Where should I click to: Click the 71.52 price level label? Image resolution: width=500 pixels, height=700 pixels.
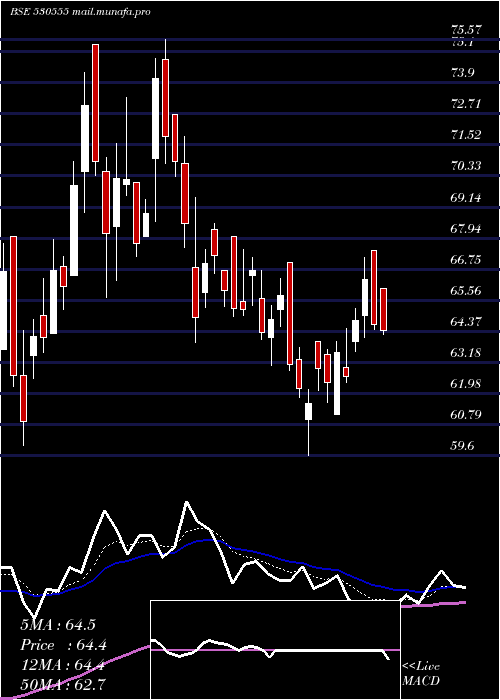coord(466,135)
